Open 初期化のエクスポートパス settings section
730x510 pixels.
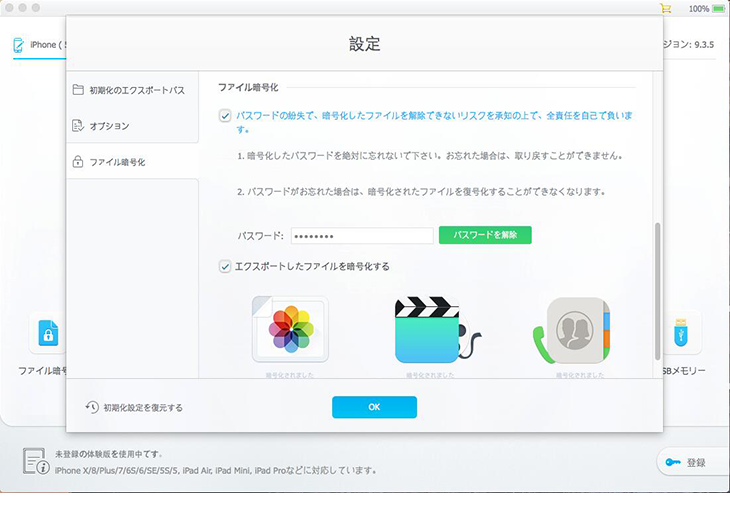132,90
